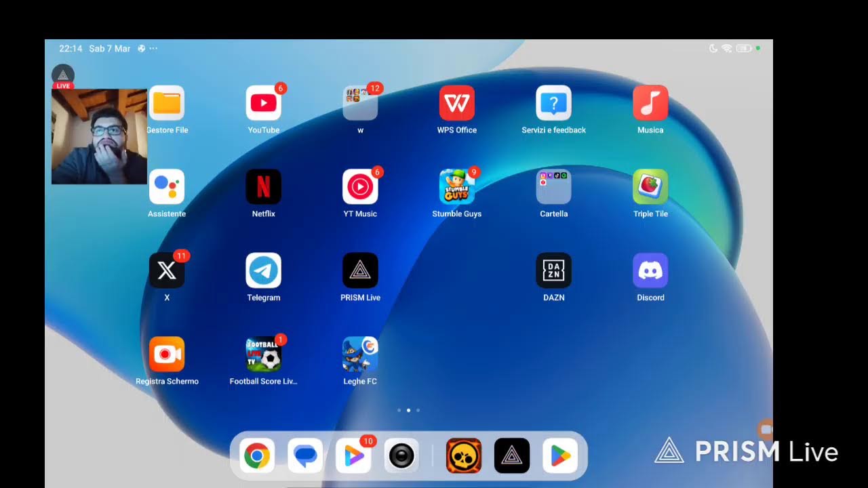The height and width of the screenshot is (488, 868).
Task: Open the Gestore File app
Action: click(x=167, y=103)
